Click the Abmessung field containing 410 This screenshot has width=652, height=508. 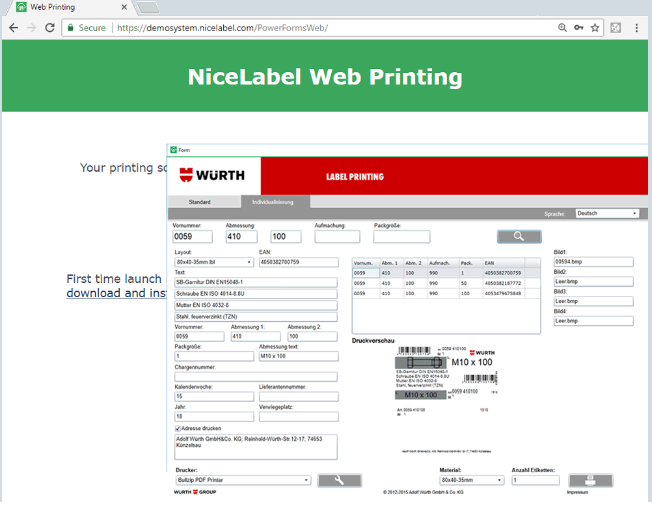(242, 237)
